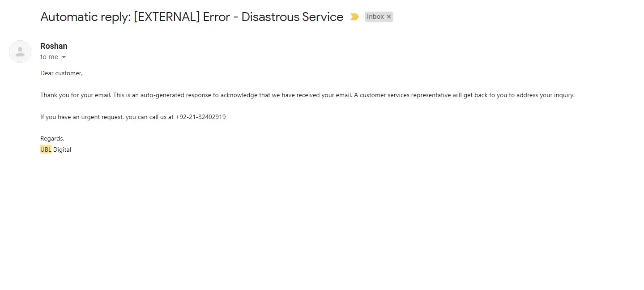Click the highlighted word UBL
The width and height of the screenshot is (644, 290).
click(x=46, y=149)
